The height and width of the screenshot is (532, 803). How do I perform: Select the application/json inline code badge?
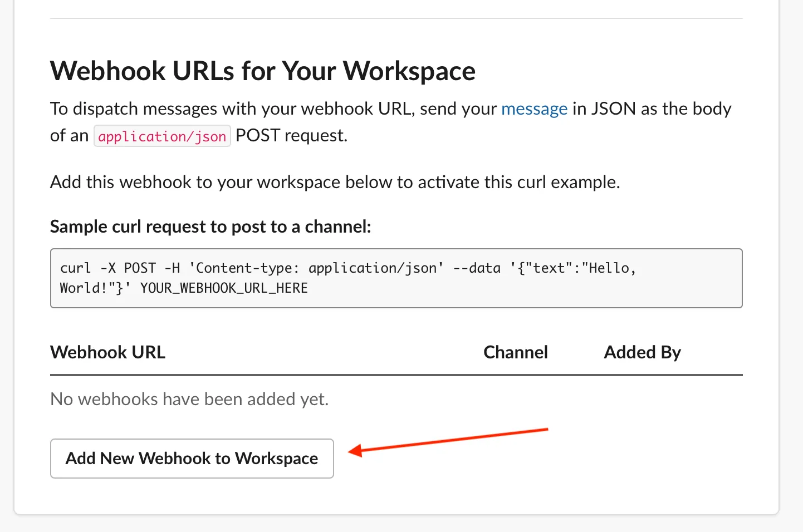tap(161, 136)
